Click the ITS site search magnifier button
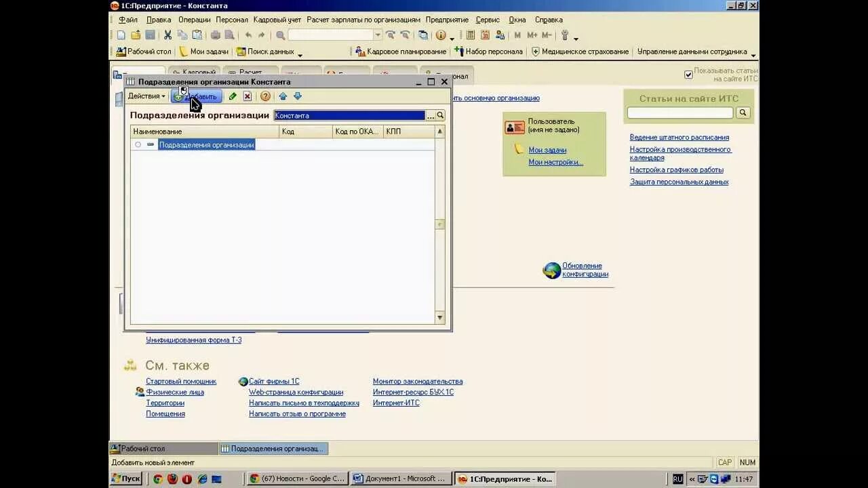 click(743, 113)
